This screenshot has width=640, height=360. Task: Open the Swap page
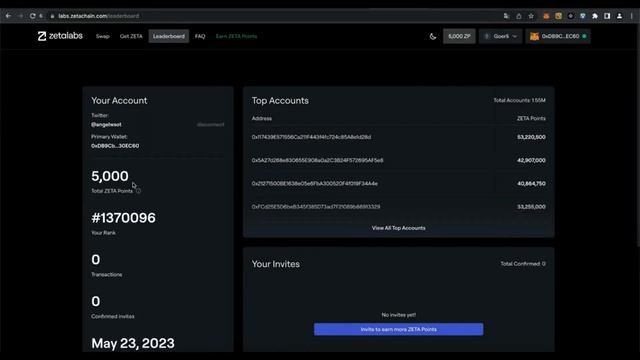point(102,36)
